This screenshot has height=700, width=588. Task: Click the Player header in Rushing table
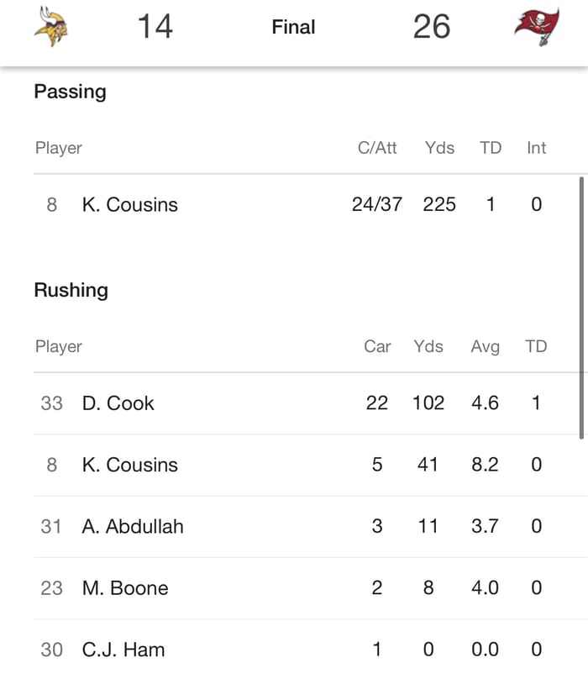click(59, 346)
